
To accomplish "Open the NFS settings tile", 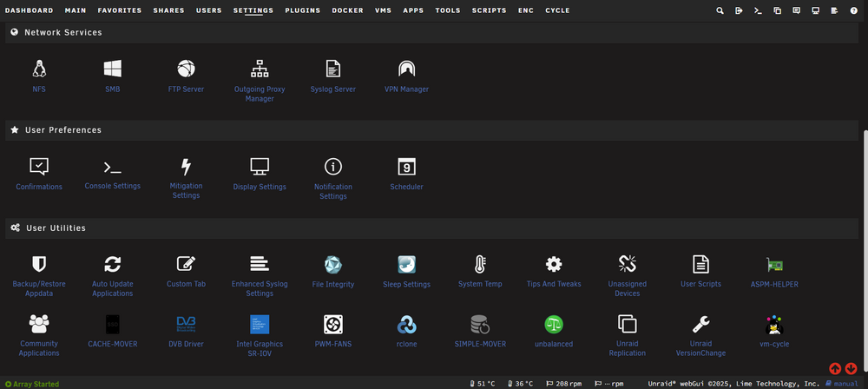I will click(39, 77).
